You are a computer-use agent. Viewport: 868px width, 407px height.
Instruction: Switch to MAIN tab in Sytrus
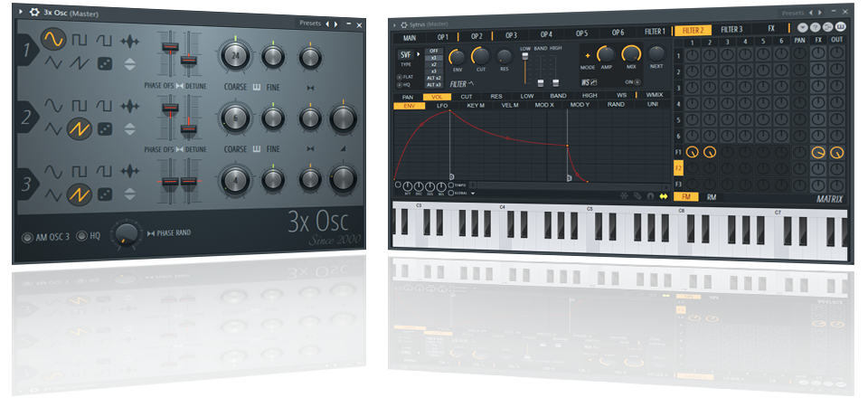[410, 38]
